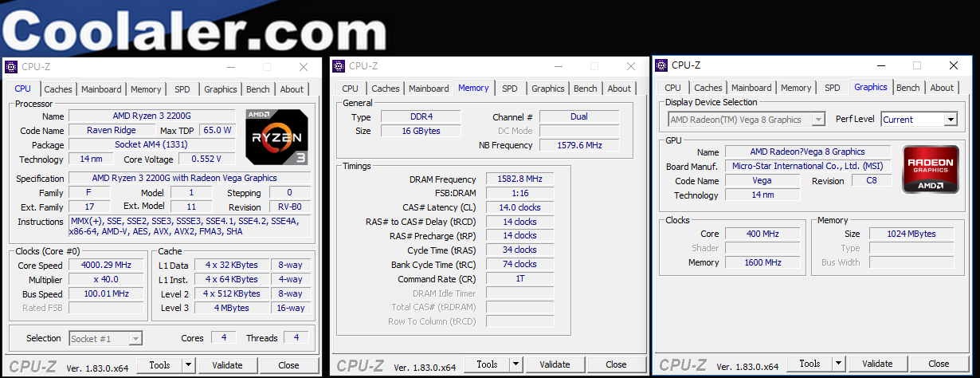Select the Bench tab in the left window
This screenshot has width=980, height=378.
[257, 89]
